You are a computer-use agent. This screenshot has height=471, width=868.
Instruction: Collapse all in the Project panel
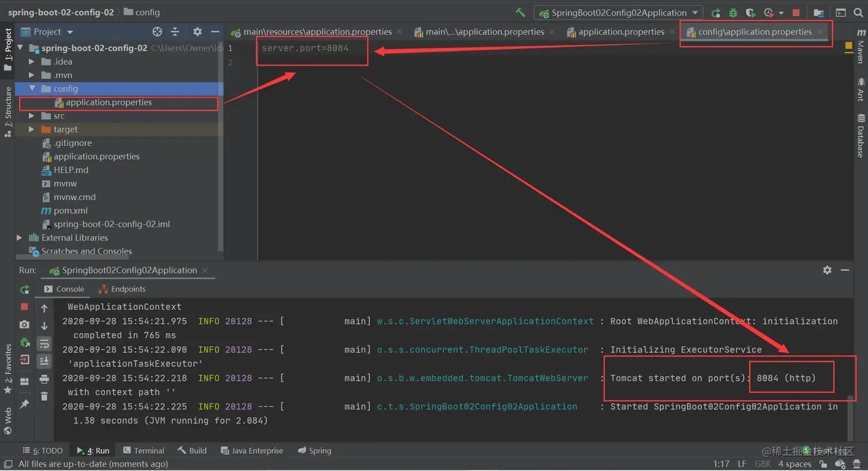click(175, 32)
